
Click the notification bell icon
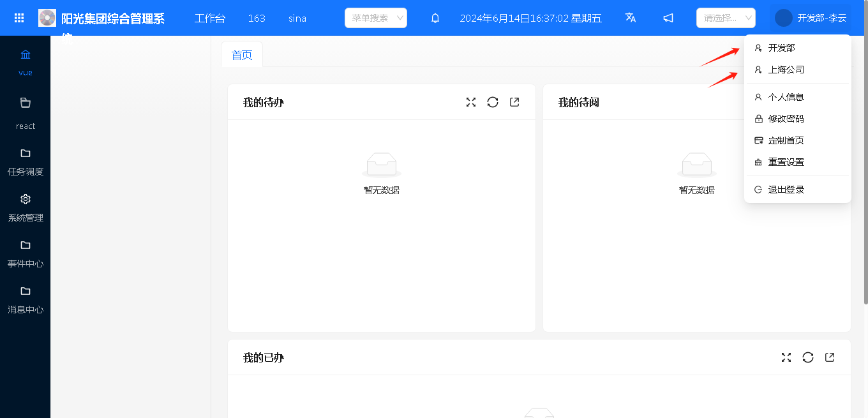coord(435,18)
